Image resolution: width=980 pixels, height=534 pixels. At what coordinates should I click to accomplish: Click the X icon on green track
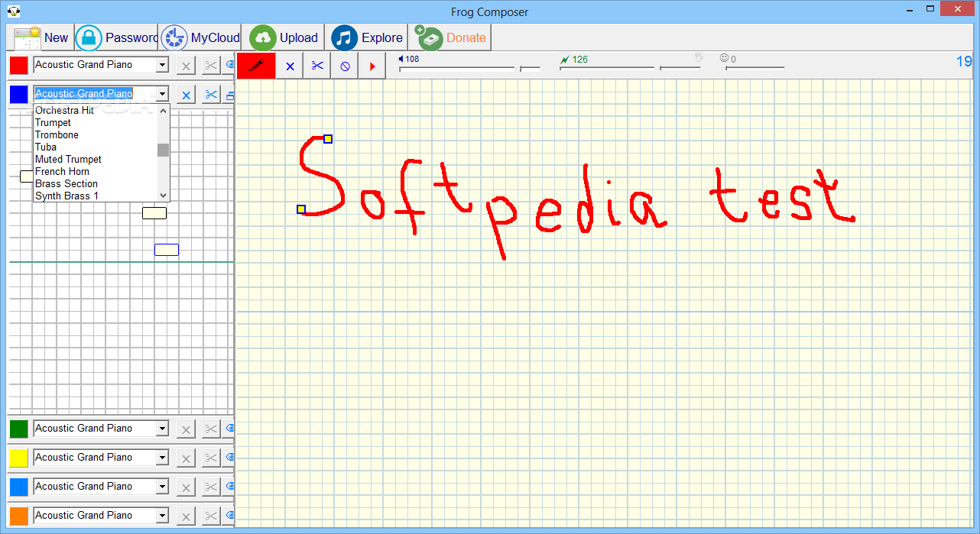tap(186, 429)
